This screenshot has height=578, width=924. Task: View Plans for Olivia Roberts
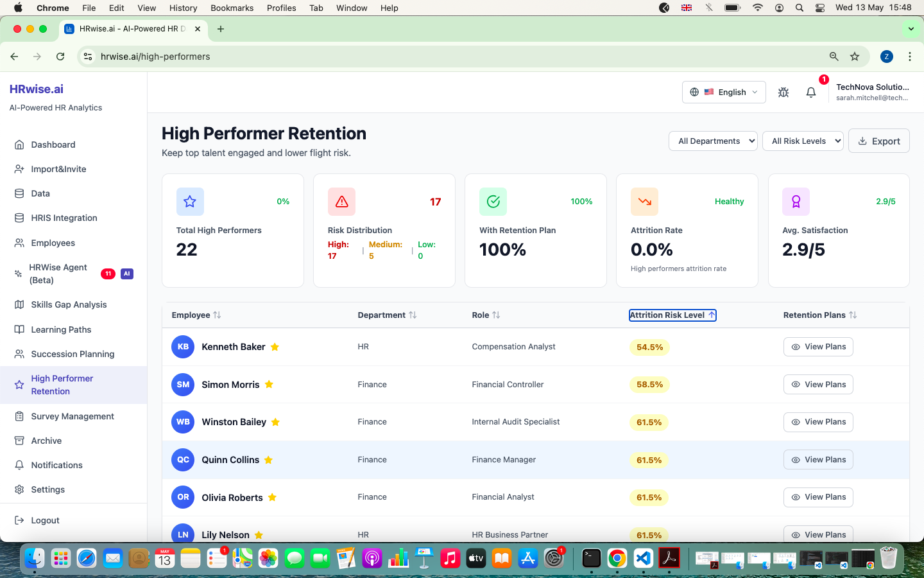[x=818, y=497]
